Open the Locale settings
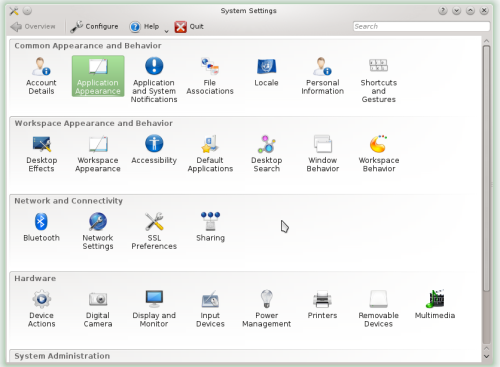The height and width of the screenshot is (367, 500). 266,72
